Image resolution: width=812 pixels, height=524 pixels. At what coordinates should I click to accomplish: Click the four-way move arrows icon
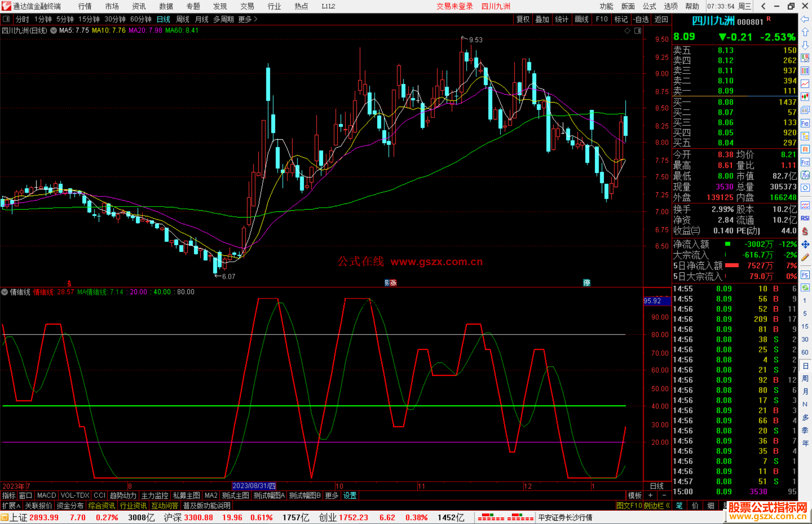pos(805,245)
